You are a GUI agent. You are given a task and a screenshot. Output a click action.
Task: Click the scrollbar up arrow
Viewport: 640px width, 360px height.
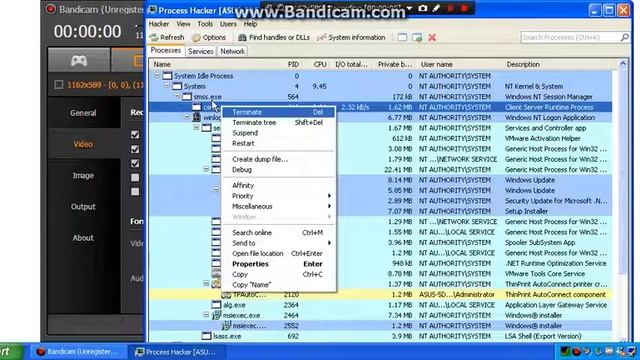[623, 63]
